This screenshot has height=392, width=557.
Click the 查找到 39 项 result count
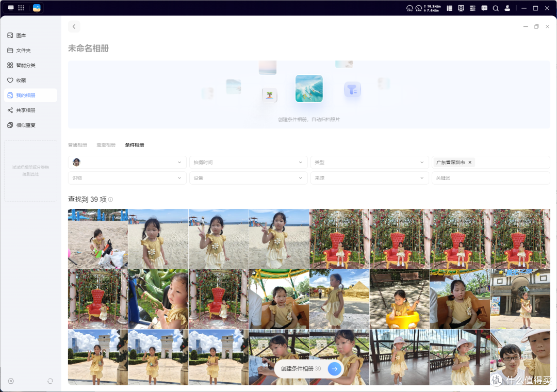point(87,200)
